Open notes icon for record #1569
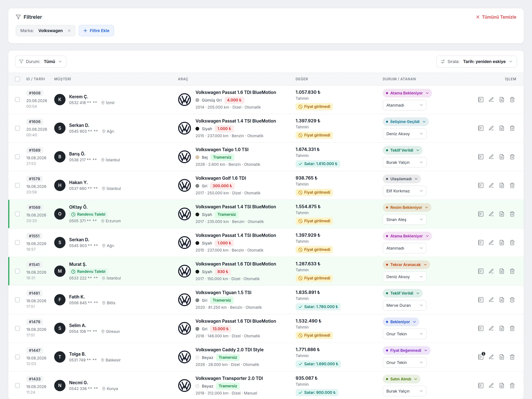Image resolution: width=532 pixels, height=399 pixels. click(481, 214)
